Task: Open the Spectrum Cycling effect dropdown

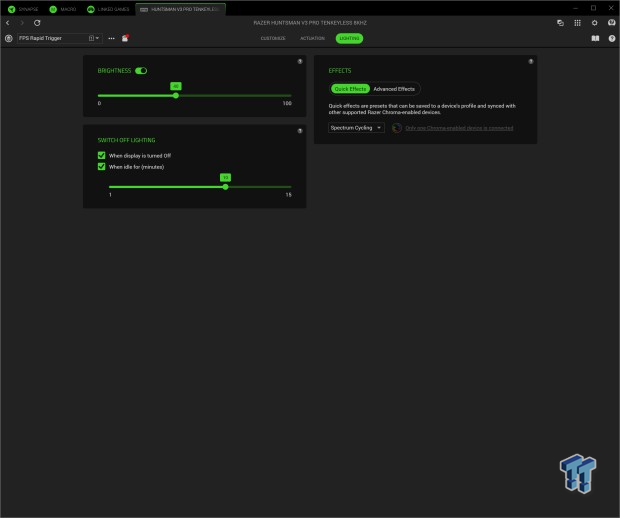Action: (356, 128)
